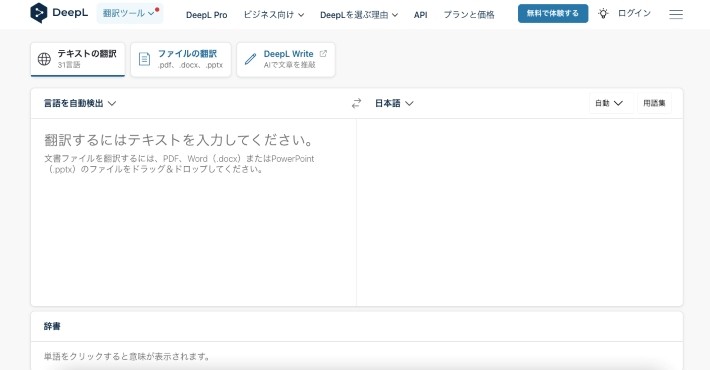The height and width of the screenshot is (370, 710).
Task: Click the document icon on file translation tab
Action: 144,59
